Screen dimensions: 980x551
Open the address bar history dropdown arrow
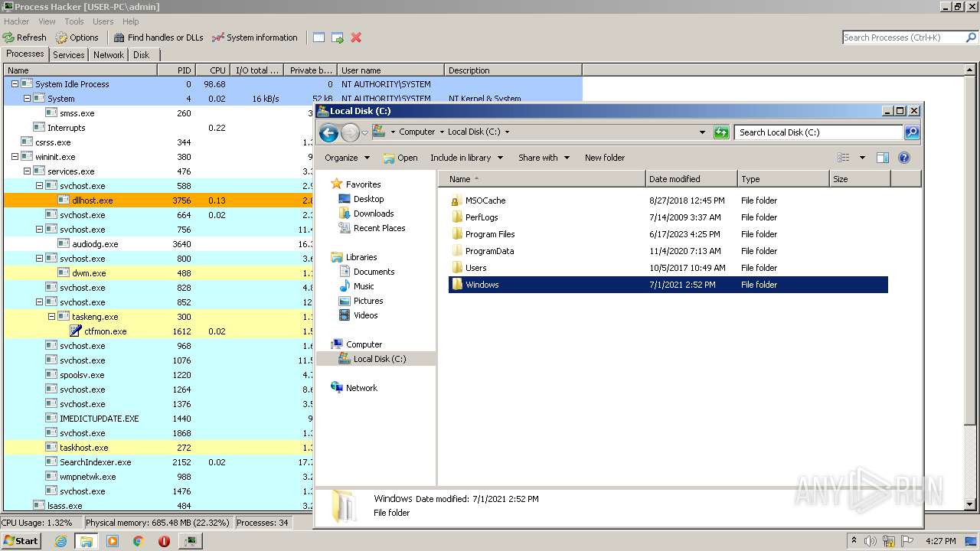point(702,132)
